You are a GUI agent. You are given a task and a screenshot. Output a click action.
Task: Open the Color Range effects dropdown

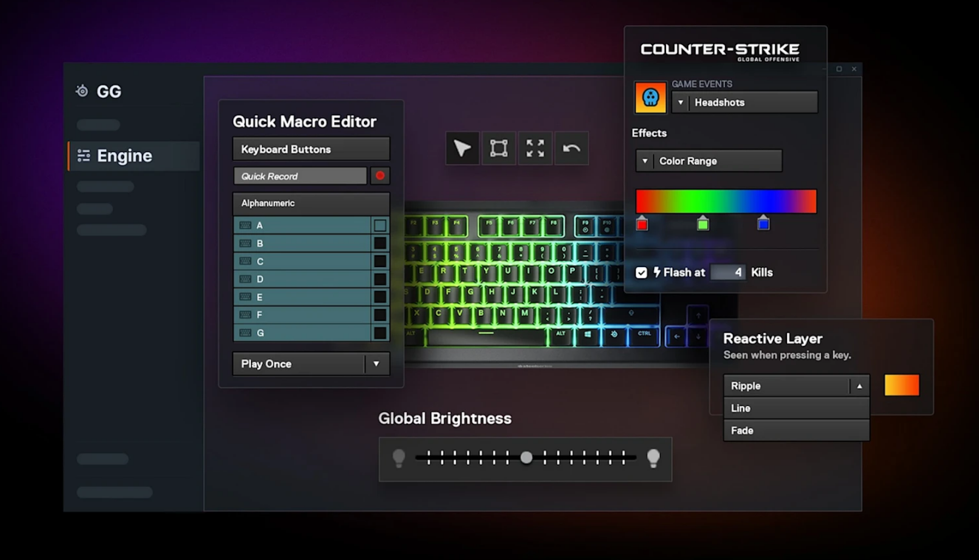coord(709,161)
